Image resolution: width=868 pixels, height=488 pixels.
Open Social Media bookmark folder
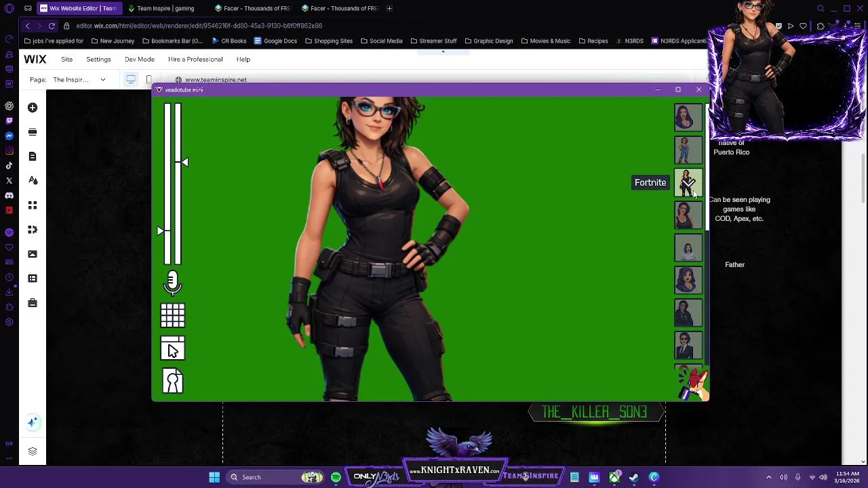tap(382, 41)
